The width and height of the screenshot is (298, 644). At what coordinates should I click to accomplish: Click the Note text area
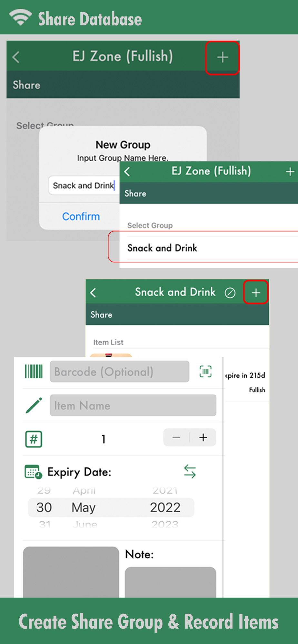click(x=170, y=582)
